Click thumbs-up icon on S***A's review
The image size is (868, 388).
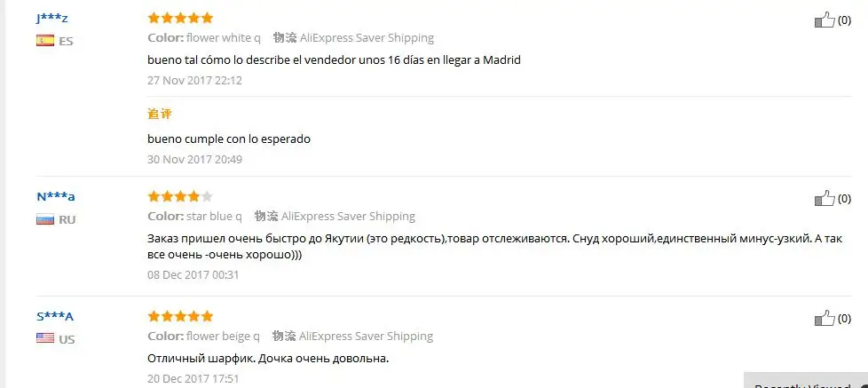[x=825, y=319]
